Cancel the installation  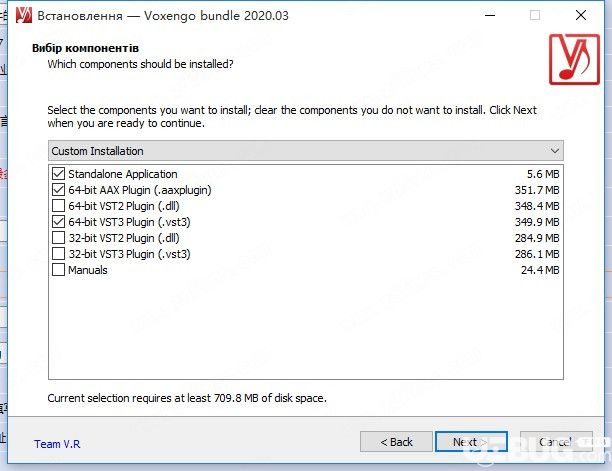(556, 442)
